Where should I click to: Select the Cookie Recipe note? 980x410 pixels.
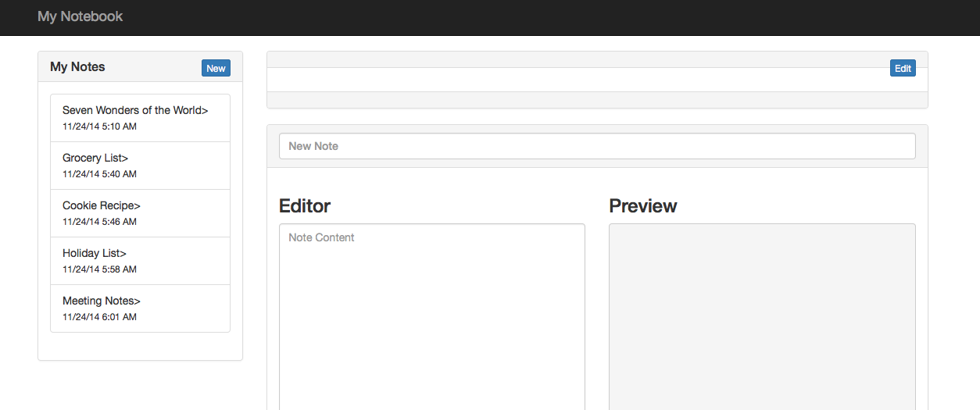click(x=140, y=213)
